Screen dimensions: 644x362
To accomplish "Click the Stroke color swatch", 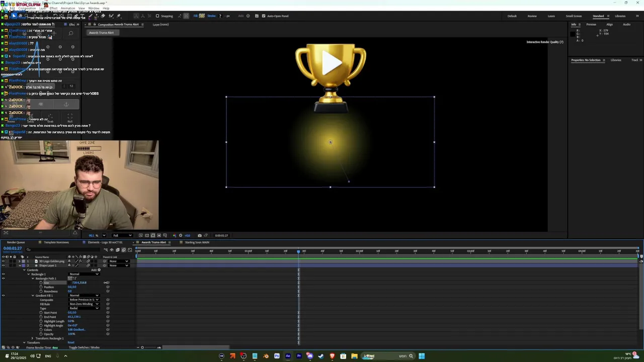I will tap(220, 16).
